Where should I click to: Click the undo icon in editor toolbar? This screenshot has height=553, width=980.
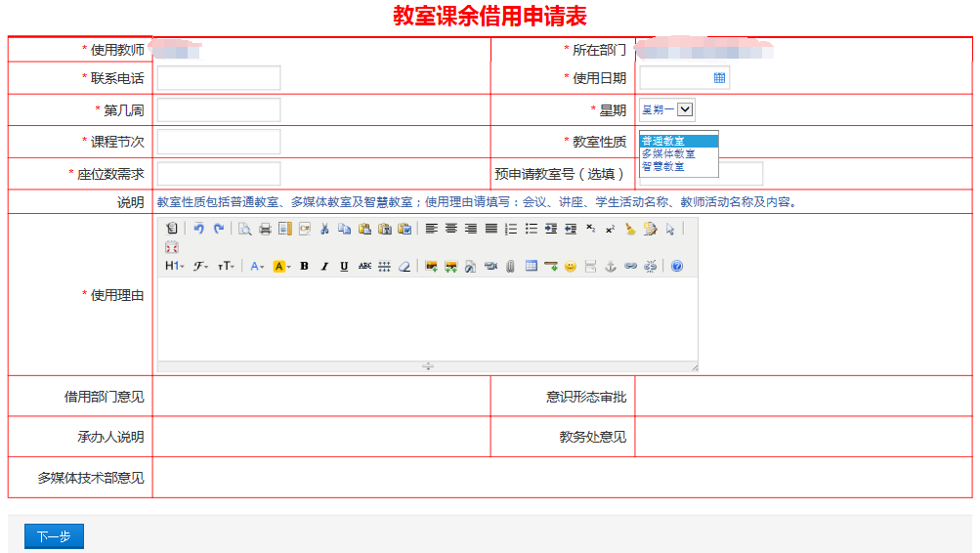198,229
